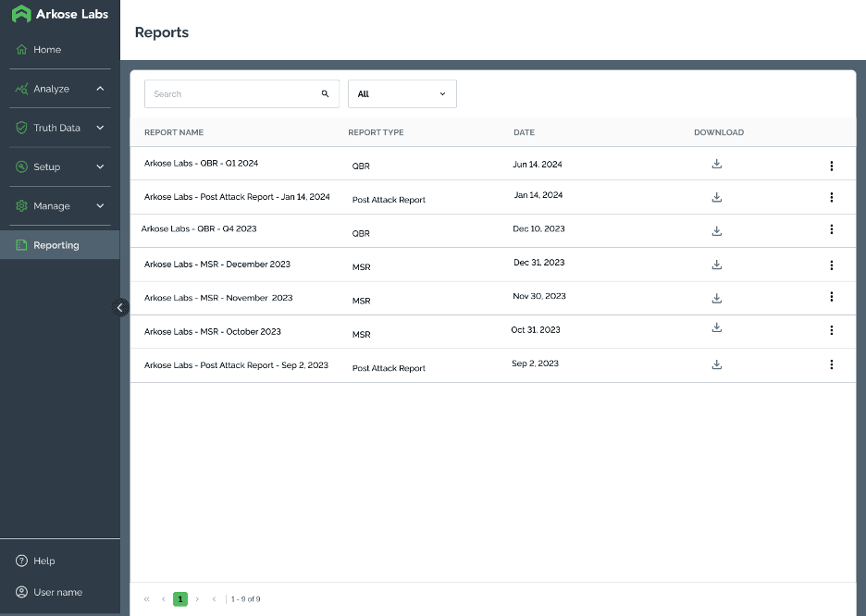Download the MSR October 2023 report

click(x=716, y=327)
